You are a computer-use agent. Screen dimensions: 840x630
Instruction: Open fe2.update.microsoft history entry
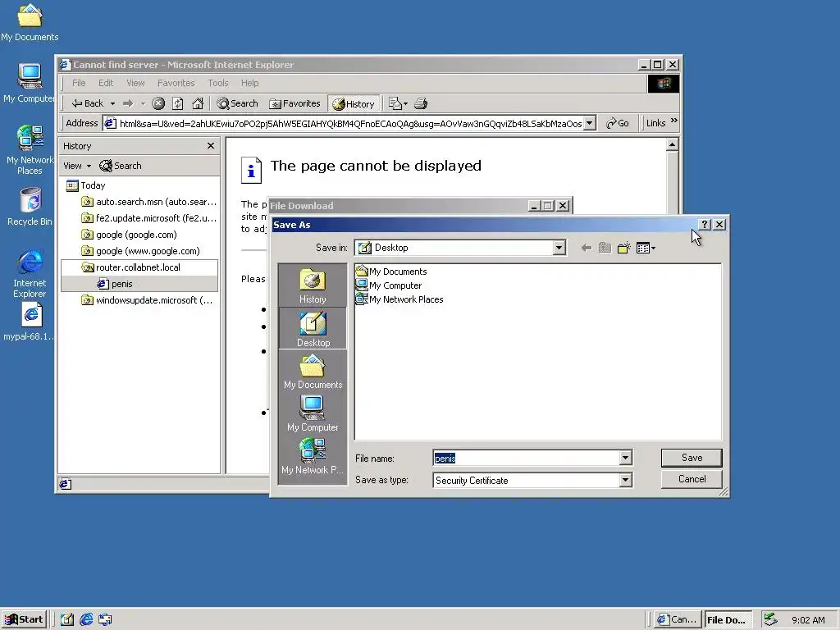coord(148,218)
